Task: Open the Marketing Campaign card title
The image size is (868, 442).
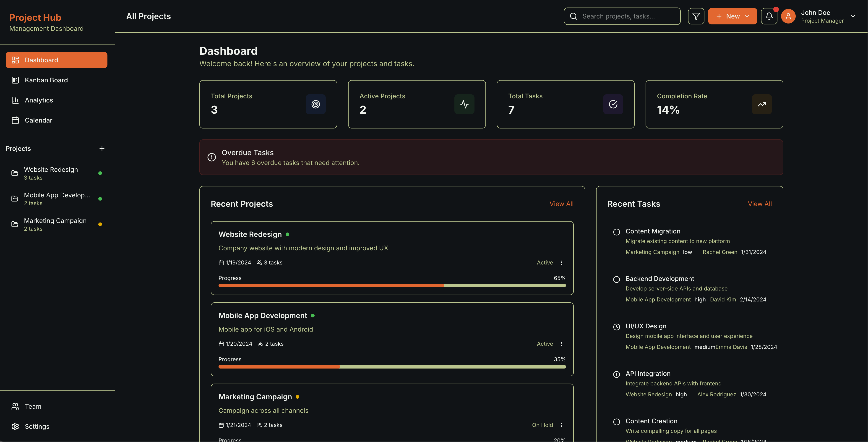Action: 255,397
